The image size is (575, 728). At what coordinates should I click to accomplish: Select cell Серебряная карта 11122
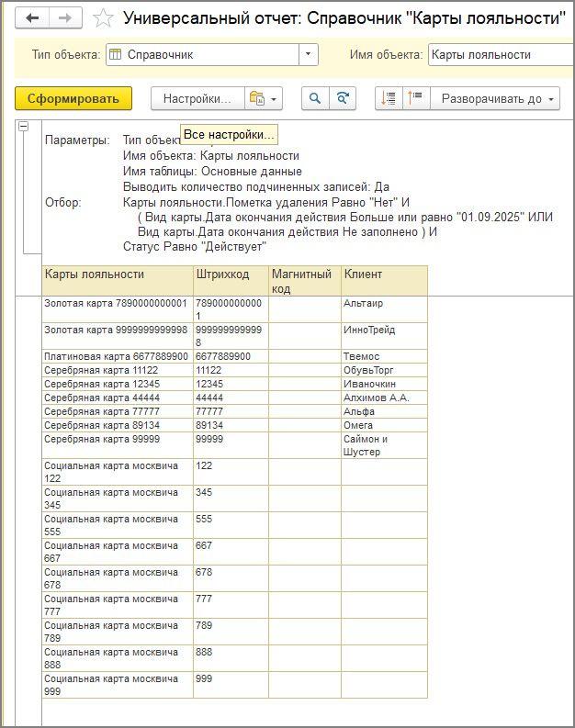tap(118, 370)
